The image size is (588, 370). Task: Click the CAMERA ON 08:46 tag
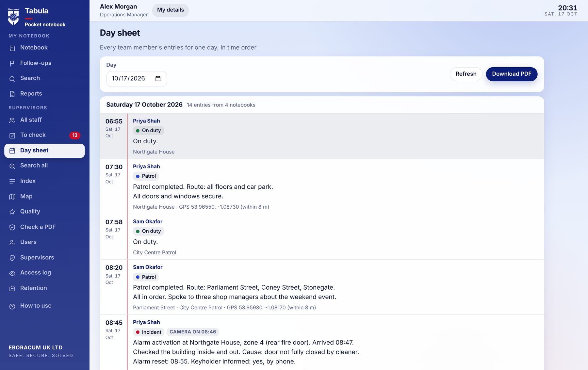click(x=193, y=332)
